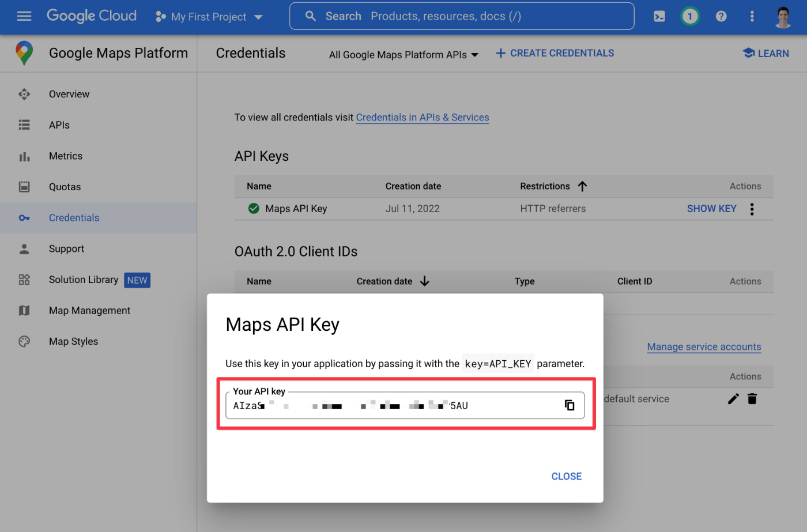Click the magnifier search icon
Screen dimensions: 807x532
tap(311, 16)
